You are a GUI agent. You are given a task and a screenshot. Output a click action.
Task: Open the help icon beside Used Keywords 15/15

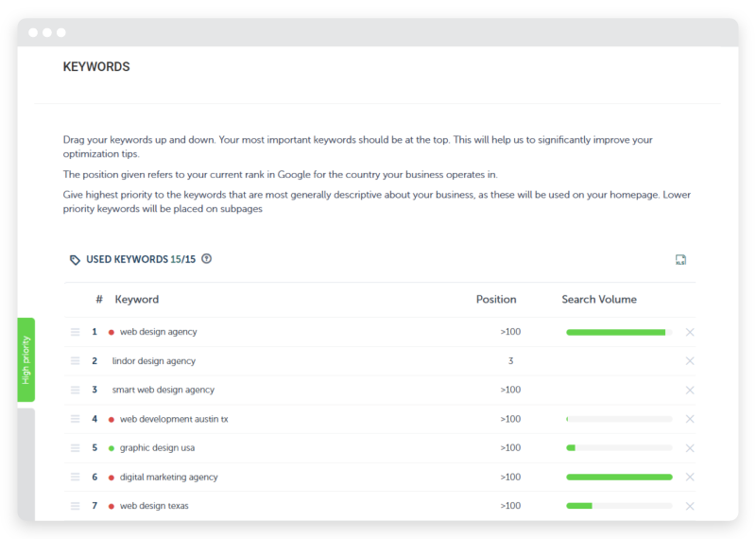click(206, 259)
